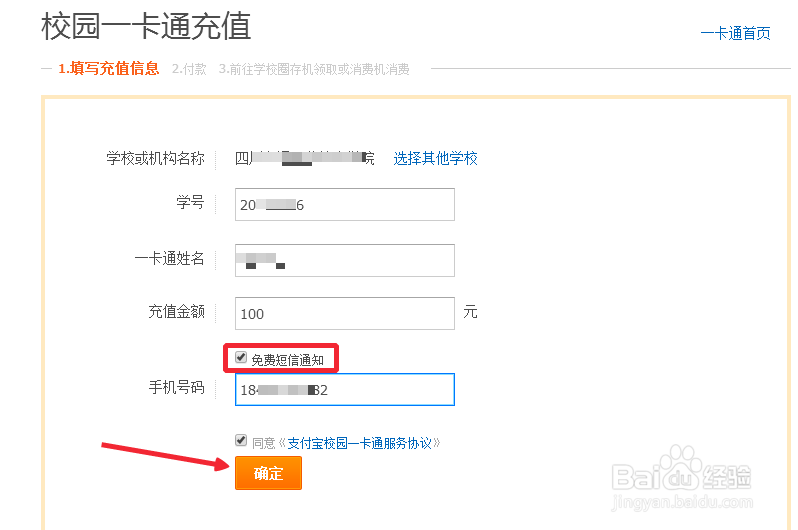Toggle the 免费短信通知 checkbox
This screenshot has height=530, width=798.
tap(241, 358)
